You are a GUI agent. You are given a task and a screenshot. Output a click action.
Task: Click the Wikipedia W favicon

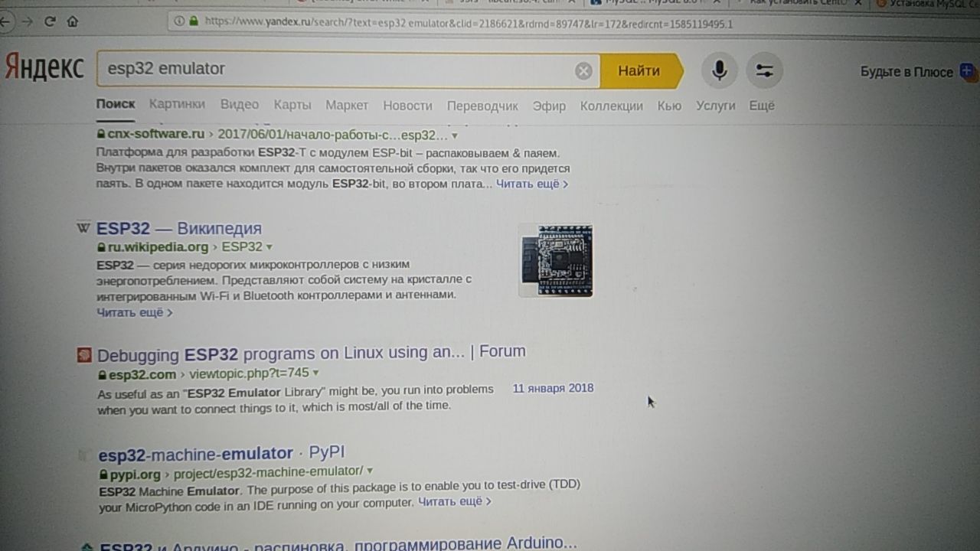tap(83, 228)
